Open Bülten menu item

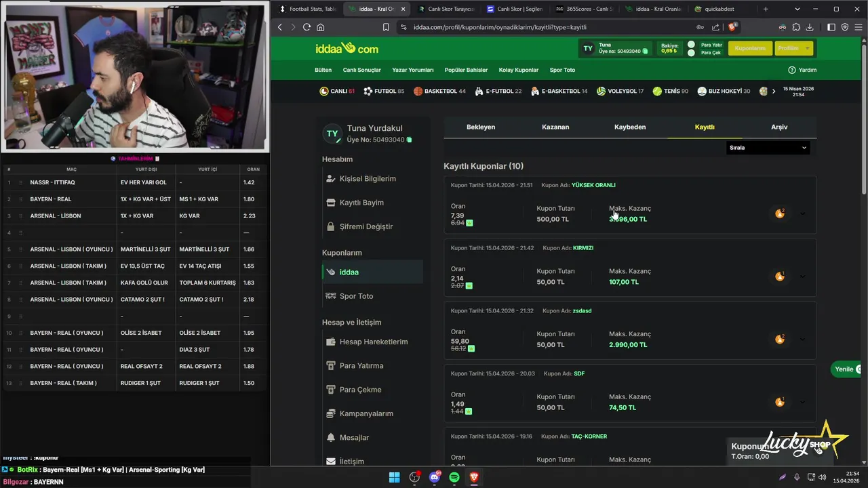click(323, 70)
